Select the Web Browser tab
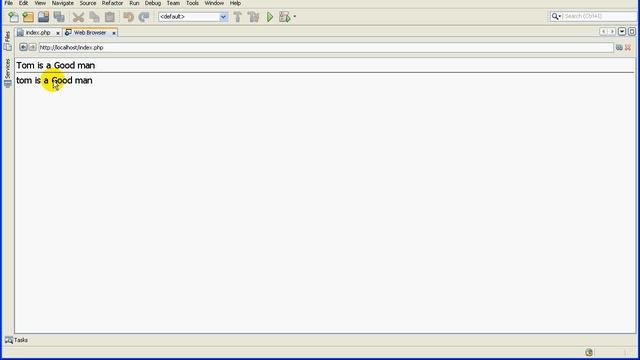The image size is (640, 360). coord(89,33)
